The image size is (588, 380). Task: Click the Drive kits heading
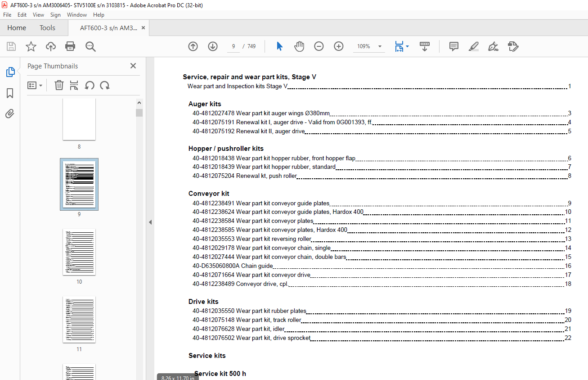pyautogui.click(x=203, y=302)
